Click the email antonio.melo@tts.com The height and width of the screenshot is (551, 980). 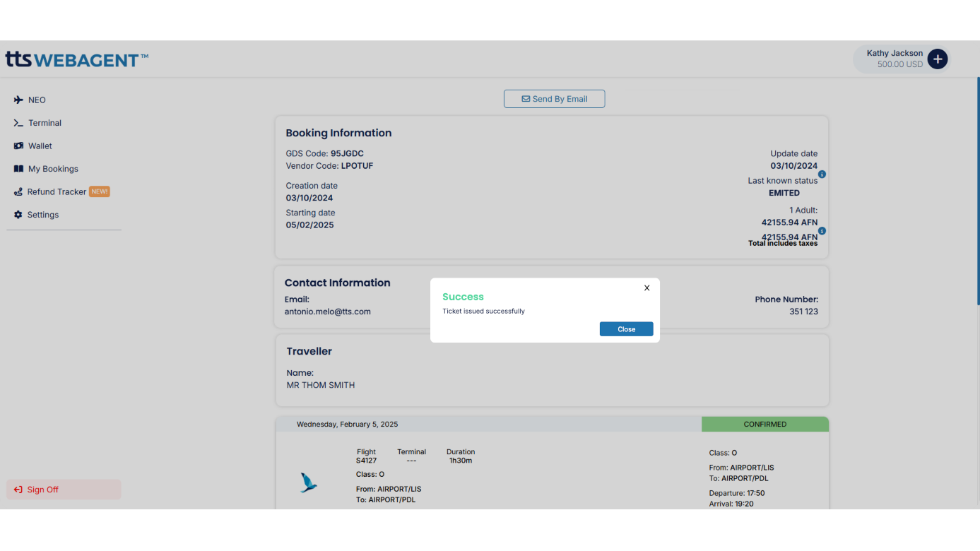[328, 312]
